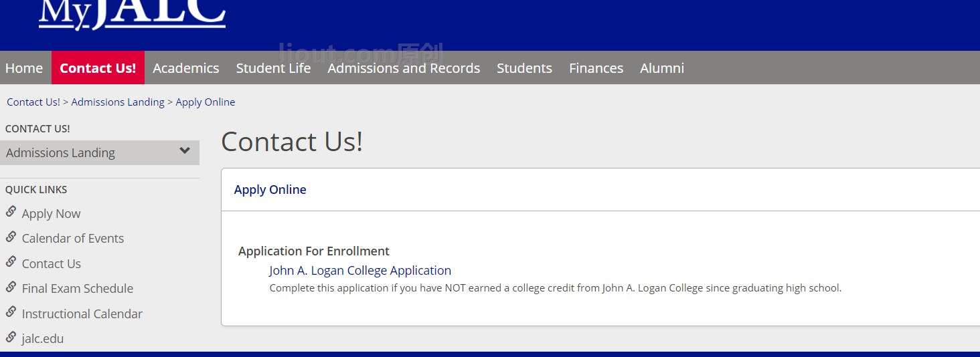Expand the Admissions Landing chevron
The image size is (980, 357).
click(185, 151)
